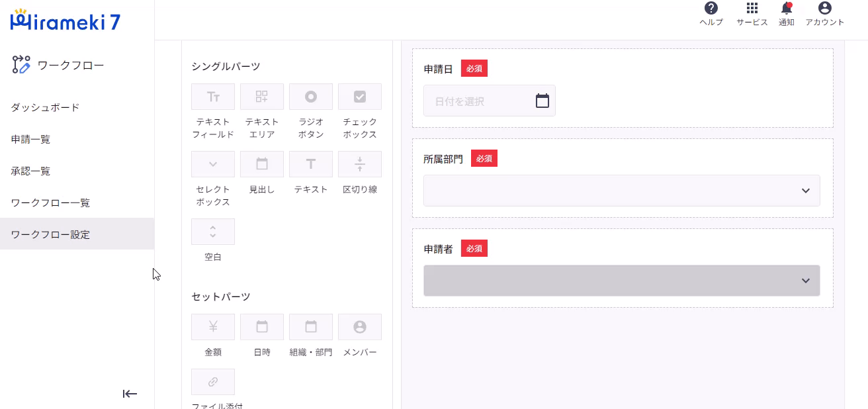This screenshot has width=868, height=409.
Task: Select the ファイル添付 link part icon
Action: pos(213,382)
